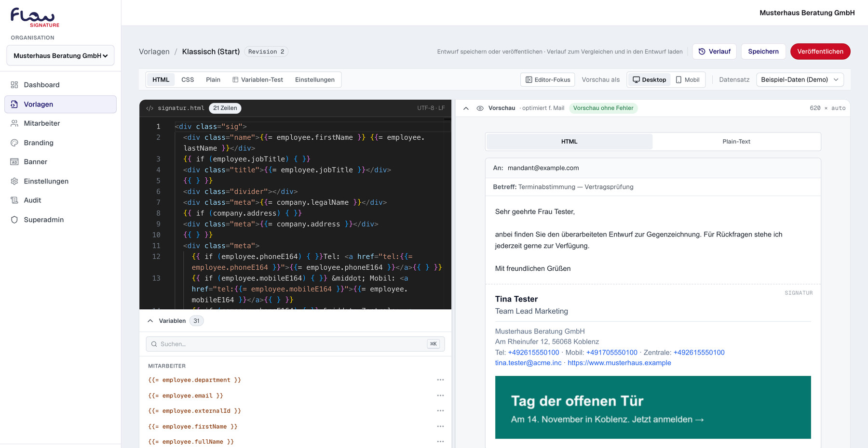The image size is (868, 448).
Task: Go to Branding palette icon
Action: pos(14,143)
